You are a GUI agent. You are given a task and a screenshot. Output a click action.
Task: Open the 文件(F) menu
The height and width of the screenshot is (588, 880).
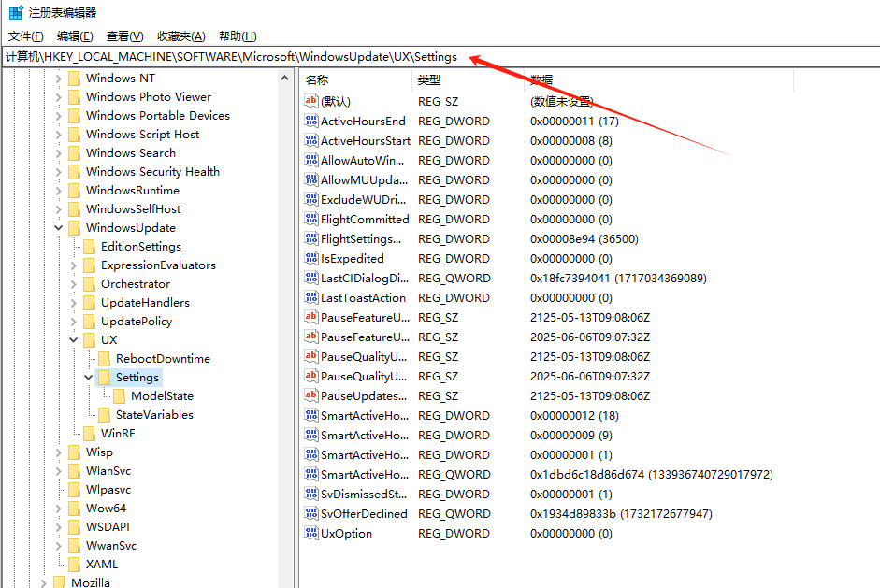26,36
